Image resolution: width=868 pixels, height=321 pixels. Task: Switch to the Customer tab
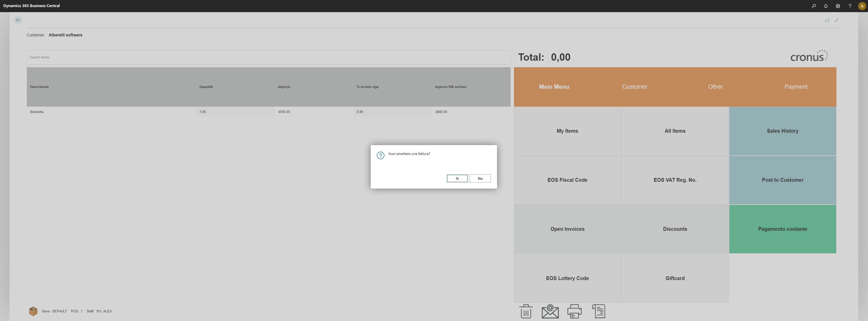[x=634, y=87]
